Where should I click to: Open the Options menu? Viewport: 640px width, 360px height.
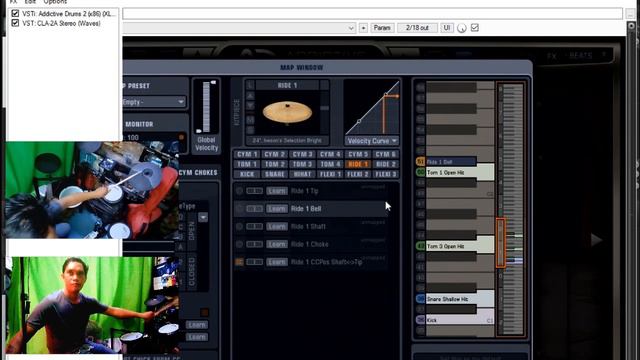click(x=55, y=2)
